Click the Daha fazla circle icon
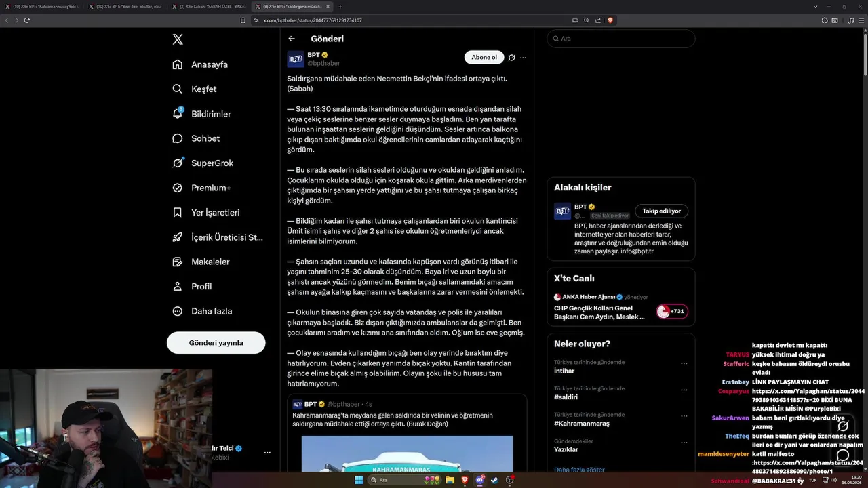868x488 pixels. point(178,311)
